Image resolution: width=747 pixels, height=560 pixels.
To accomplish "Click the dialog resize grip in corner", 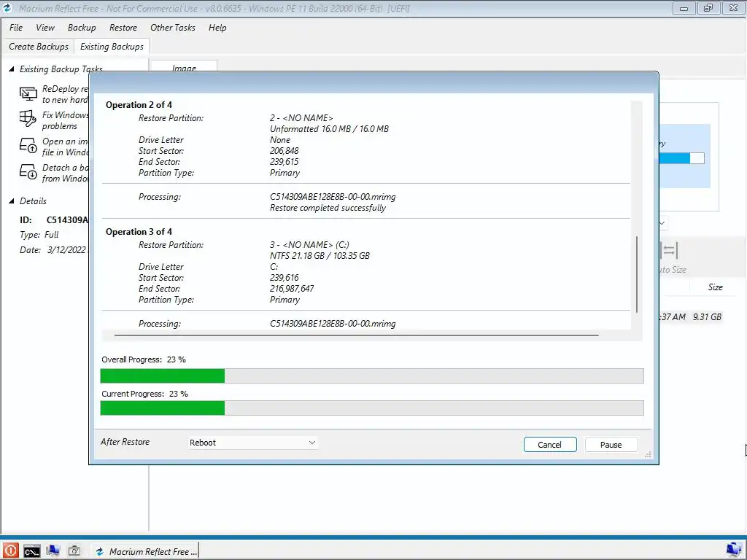I will (648, 455).
